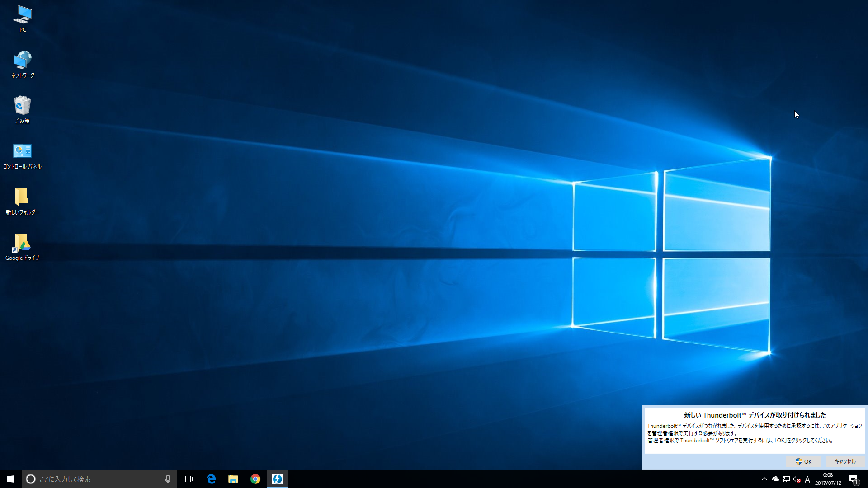Show hidden system tray icons
The image size is (868, 488).
pyautogui.click(x=764, y=479)
